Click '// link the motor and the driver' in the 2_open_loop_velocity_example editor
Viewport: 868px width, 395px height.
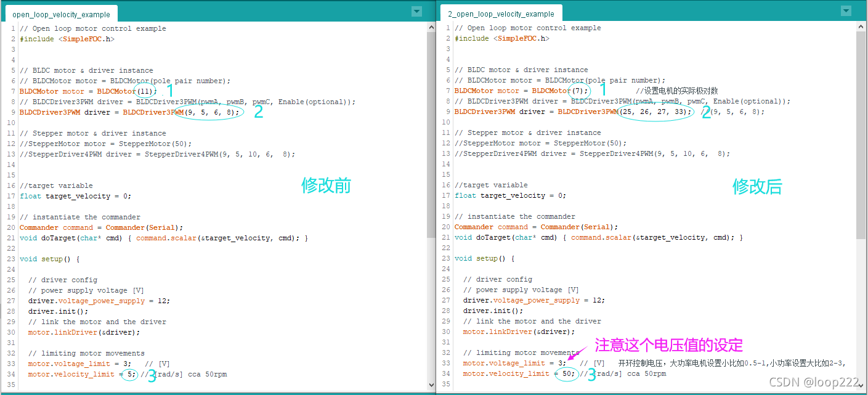click(532, 321)
